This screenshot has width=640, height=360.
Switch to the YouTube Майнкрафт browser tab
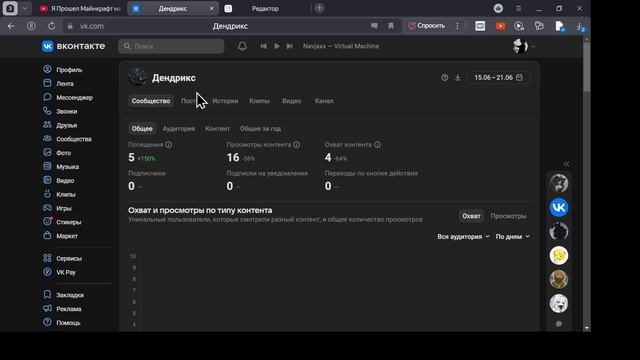(80, 9)
